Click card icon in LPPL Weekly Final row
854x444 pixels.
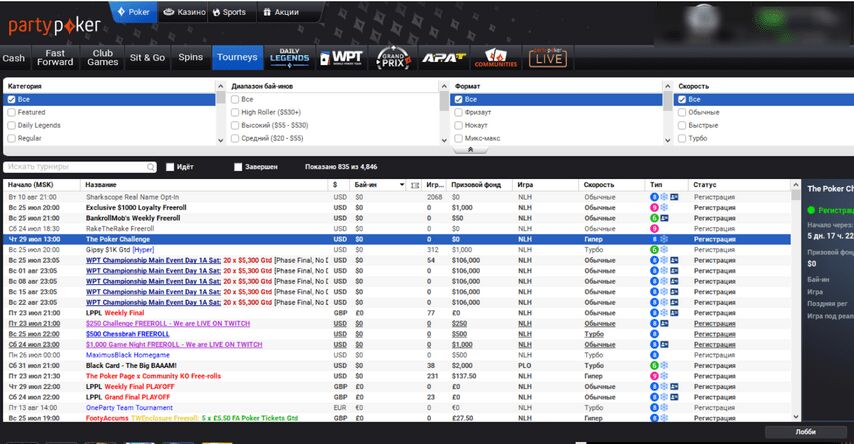click(x=674, y=313)
